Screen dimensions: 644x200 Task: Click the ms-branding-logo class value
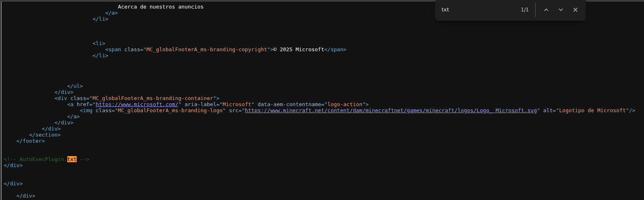(x=170, y=111)
